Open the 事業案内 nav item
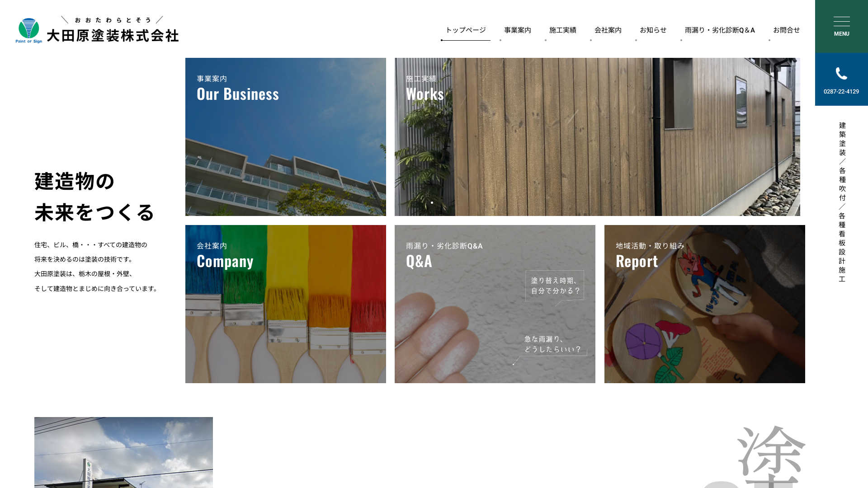The width and height of the screenshot is (868, 488). coord(518,30)
